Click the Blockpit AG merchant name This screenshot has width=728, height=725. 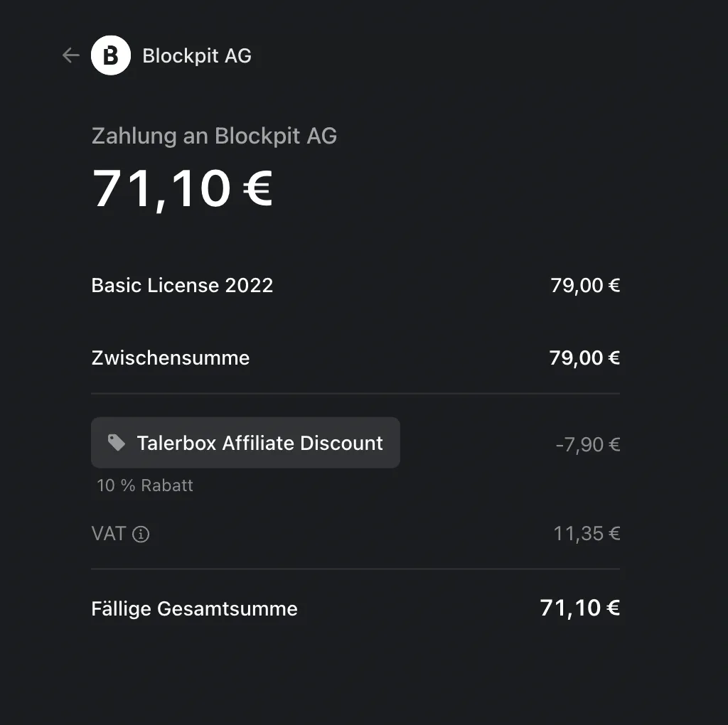(197, 55)
